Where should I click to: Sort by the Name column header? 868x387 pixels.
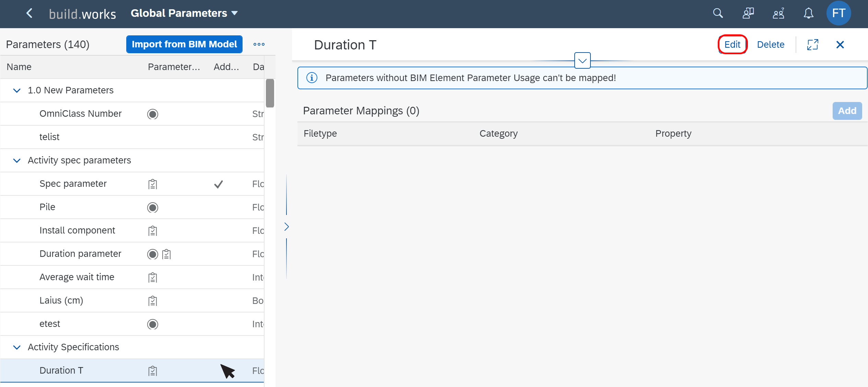19,67
